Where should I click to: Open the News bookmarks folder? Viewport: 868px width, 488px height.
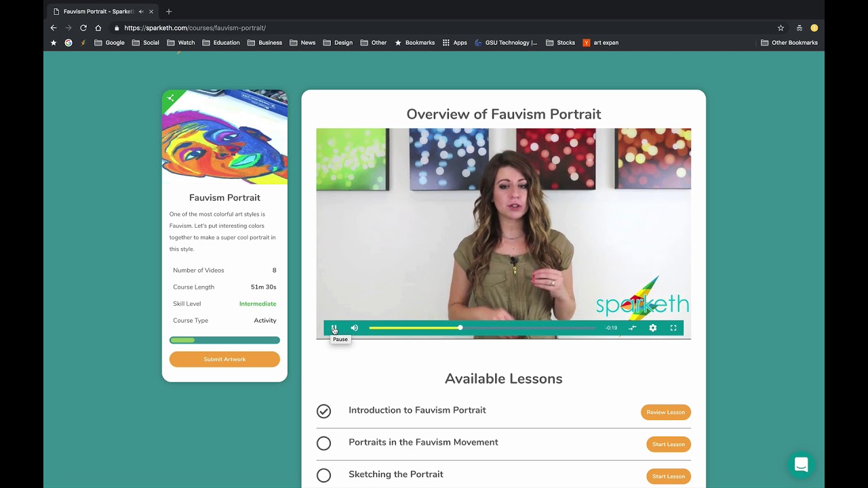coord(302,43)
